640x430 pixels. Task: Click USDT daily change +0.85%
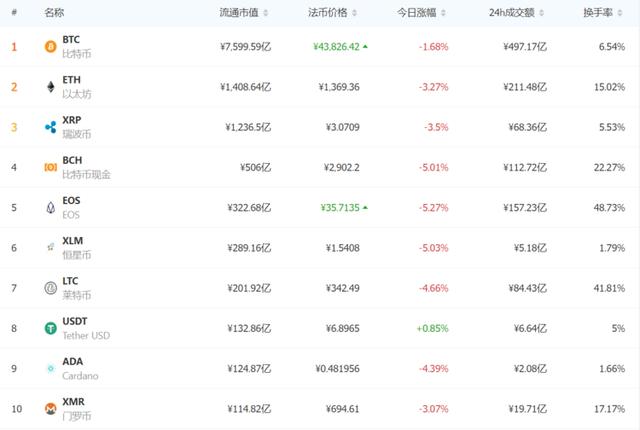coord(432,328)
